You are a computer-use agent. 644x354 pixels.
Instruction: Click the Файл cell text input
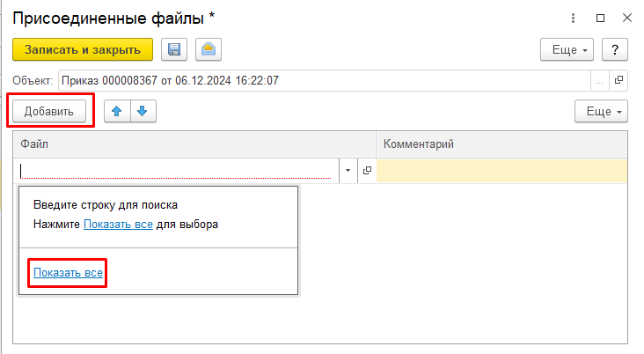click(176, 171)
